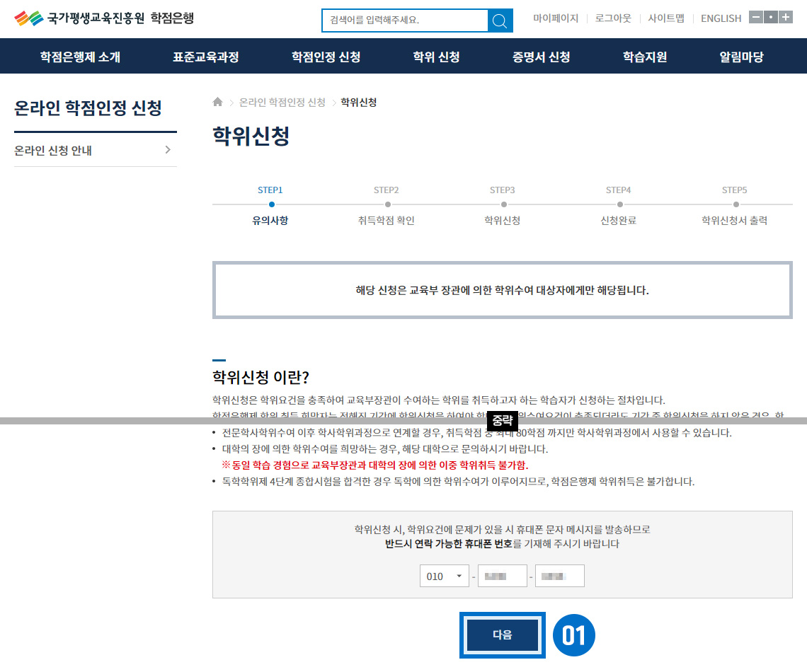Click the magnifier search icon
Viewport: 807px width, 672px height.
pos(500,21)
